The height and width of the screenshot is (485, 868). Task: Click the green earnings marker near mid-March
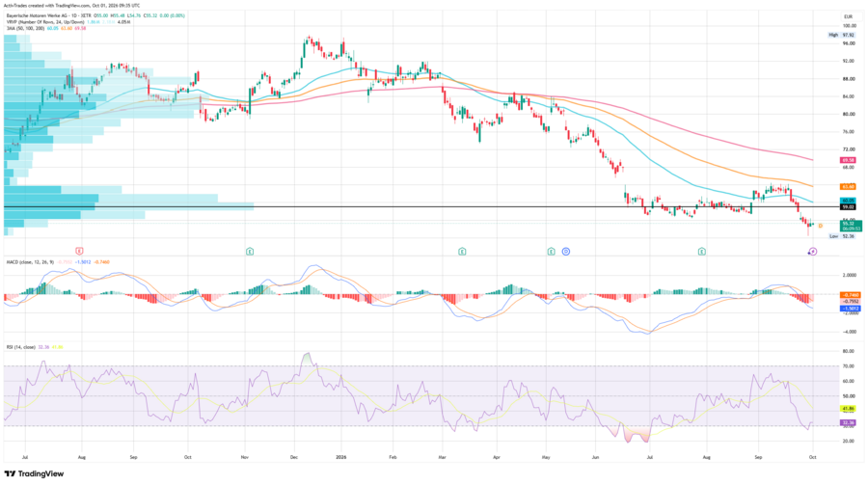462,252
